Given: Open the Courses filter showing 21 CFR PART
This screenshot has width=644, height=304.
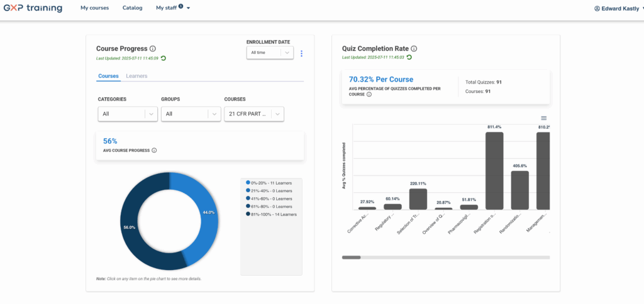Looking at the screenshot, I should point(254,114).
